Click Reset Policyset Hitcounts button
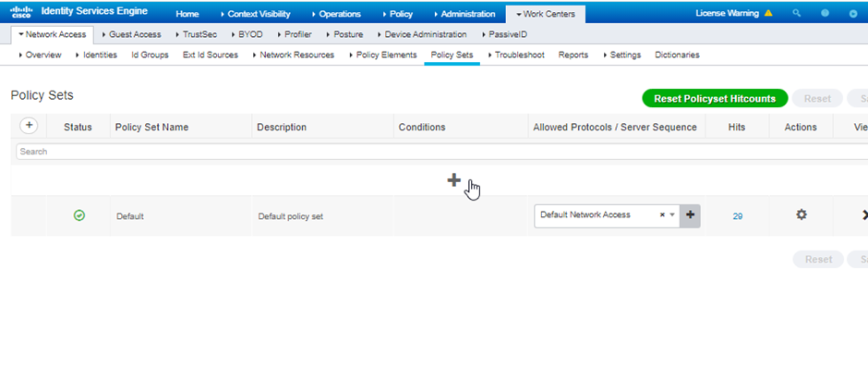The width and height of the screenshot is (868, 380). point(715,99)
